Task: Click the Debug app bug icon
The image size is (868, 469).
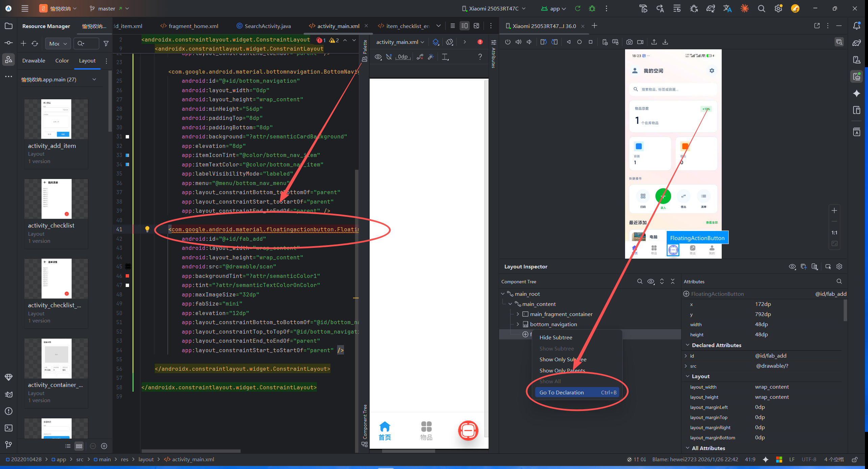Action: tap(592, 8)
